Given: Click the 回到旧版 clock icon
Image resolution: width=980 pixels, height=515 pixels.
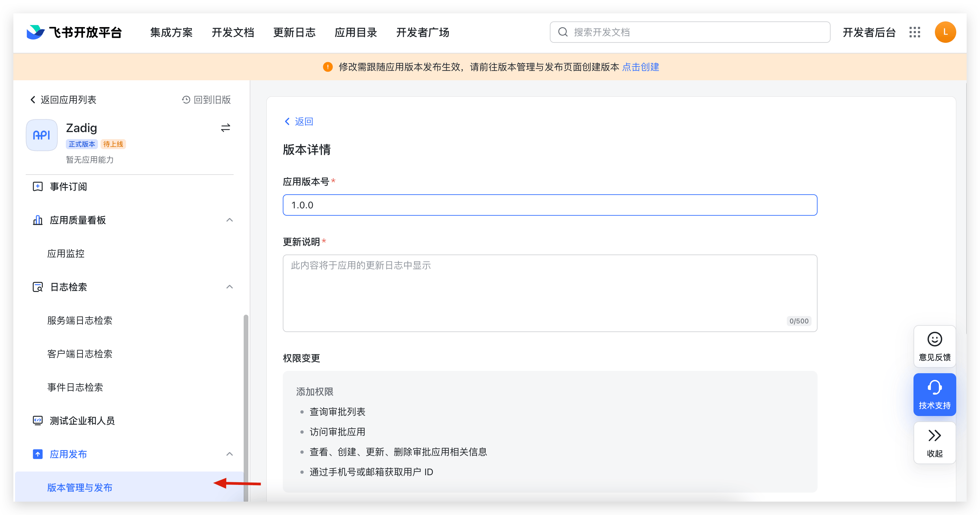Looking at the screenshot, I should pos(186,100).
